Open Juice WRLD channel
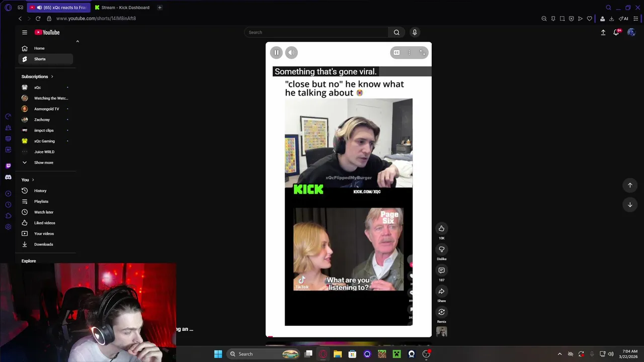 coord(46,152)
